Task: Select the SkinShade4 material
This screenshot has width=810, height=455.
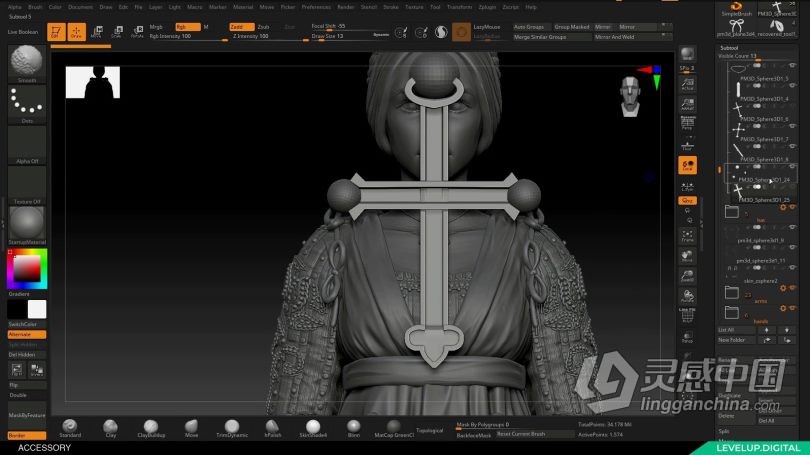Action: (313, 428)
